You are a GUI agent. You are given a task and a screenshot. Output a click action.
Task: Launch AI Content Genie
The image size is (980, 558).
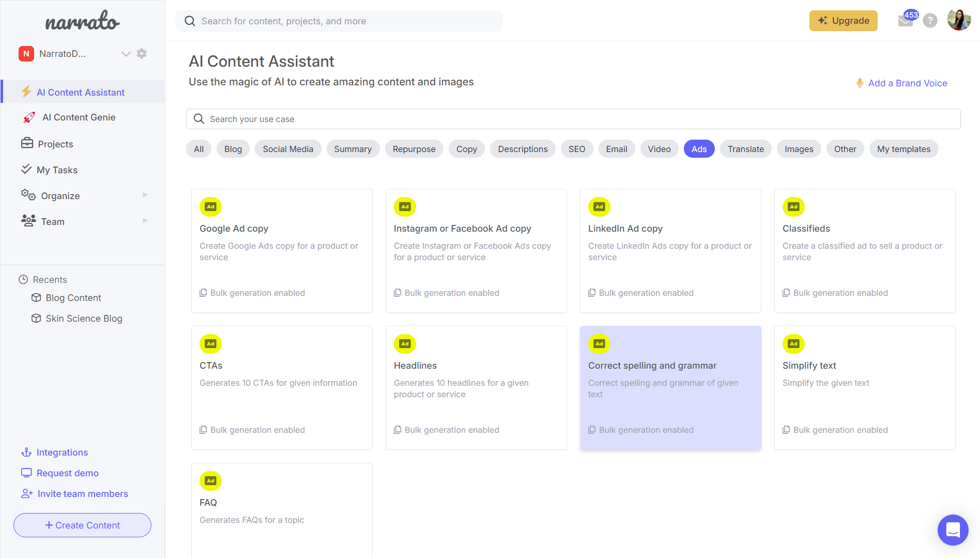pyautogui.click(x=79, y=117)
